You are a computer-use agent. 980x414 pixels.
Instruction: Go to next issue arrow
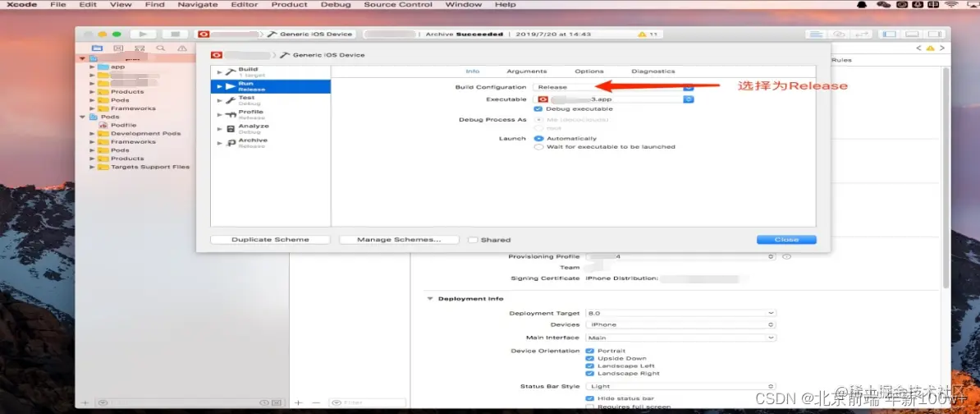pos(942,48)
